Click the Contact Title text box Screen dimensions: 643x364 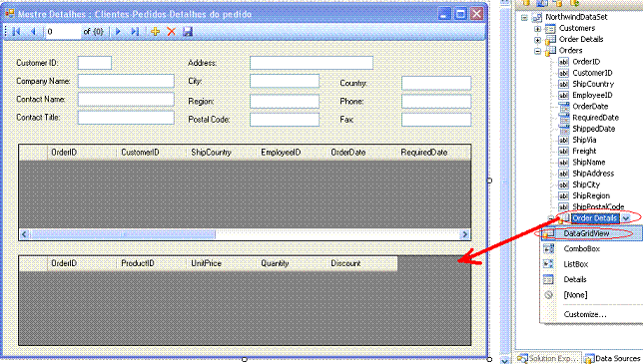pyautogui.click(x=126, y=118)
